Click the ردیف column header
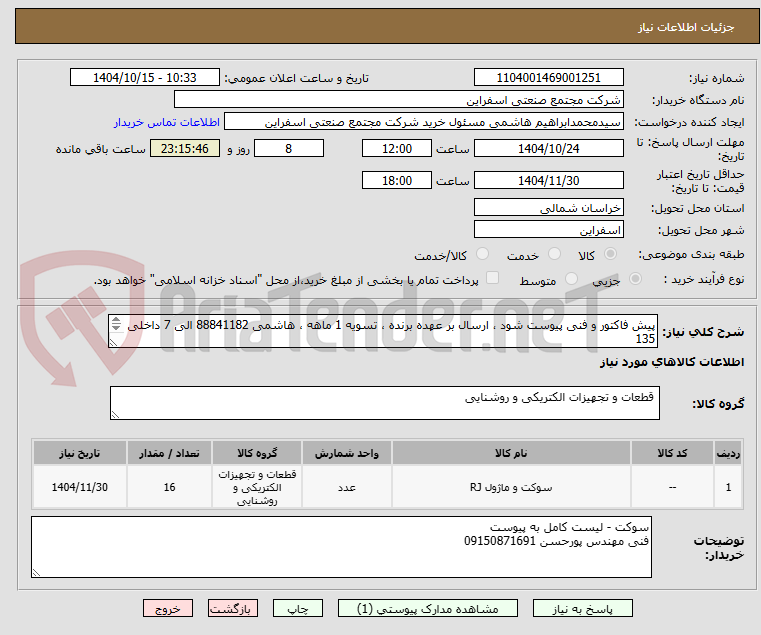761x635 pixels. point(728,453)
